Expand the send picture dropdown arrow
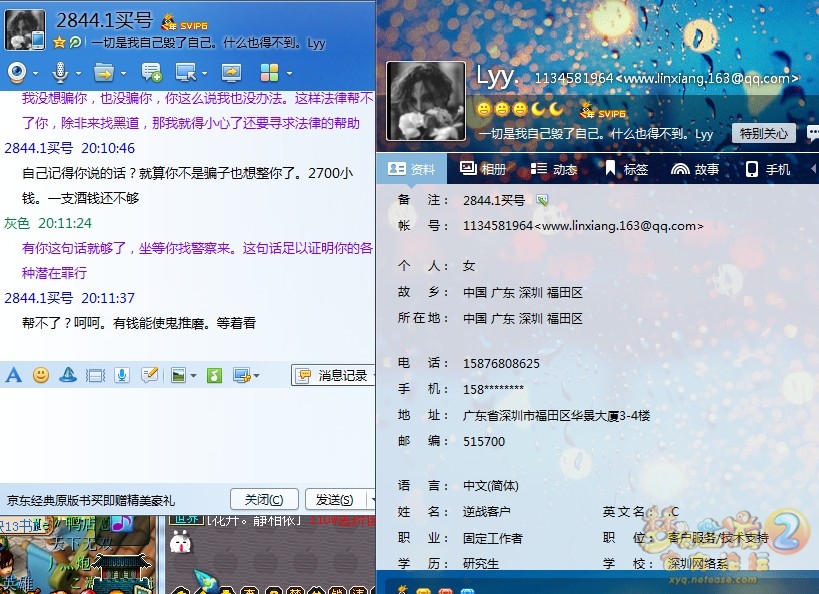Viewport: 819px width, 594px height. pyautogui.click(x=193, y=376)
